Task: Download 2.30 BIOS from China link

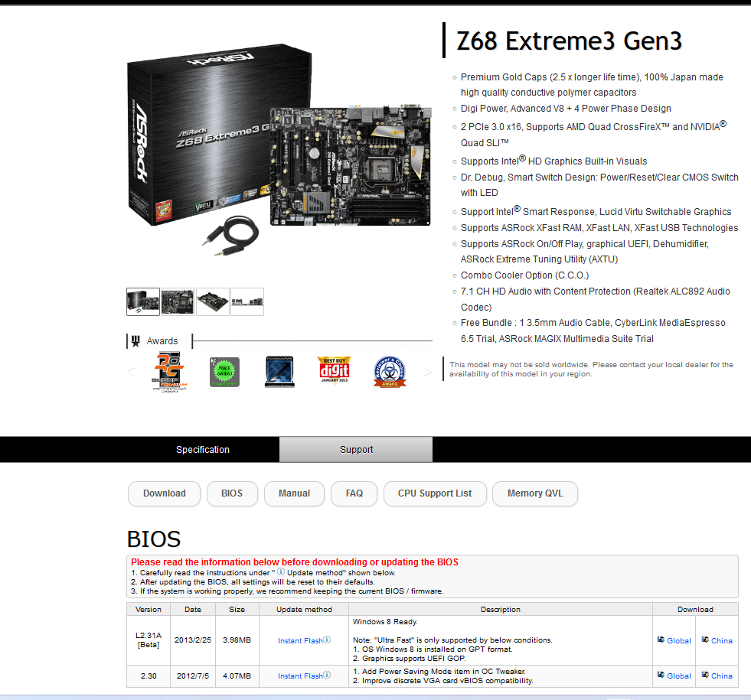Action: point(722,676)
